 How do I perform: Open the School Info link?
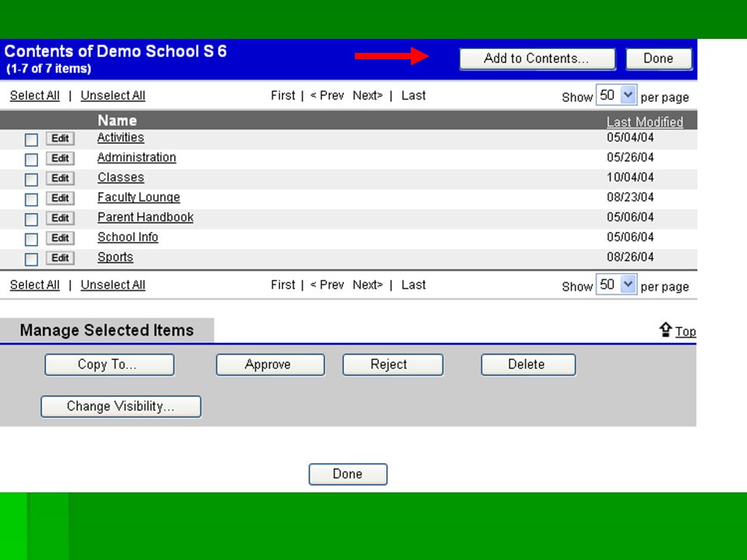coord(128,237)
